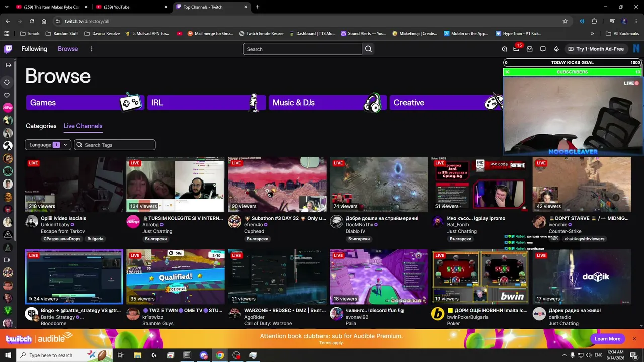Open the Twitch whispers chat icon
The height and width of the screenshot is (362, 644).
coord(543,49)
